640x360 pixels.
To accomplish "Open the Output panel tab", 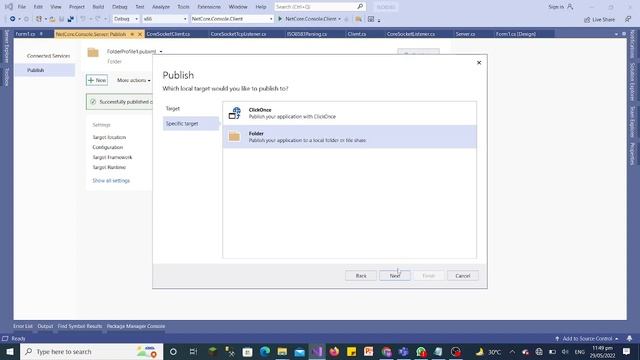I will click(45, 326).
